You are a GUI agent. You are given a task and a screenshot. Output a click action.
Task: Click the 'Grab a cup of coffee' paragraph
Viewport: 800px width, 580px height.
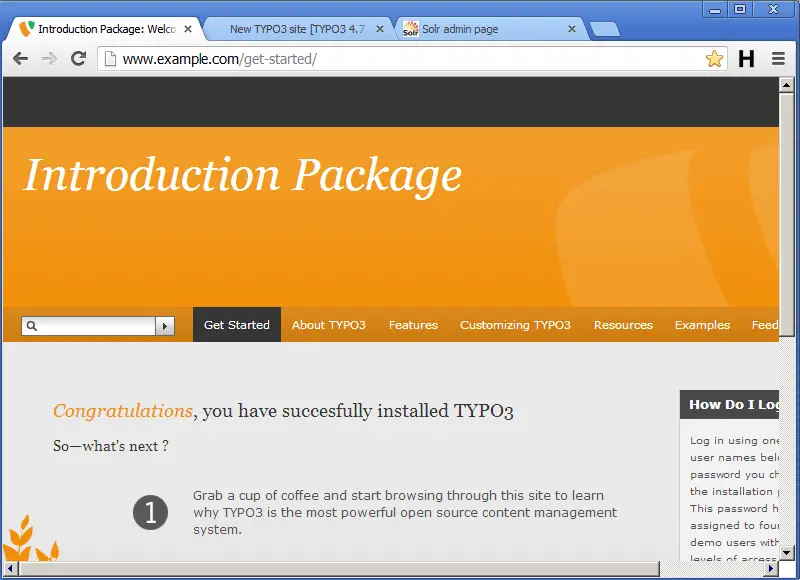tap(405, 512)
